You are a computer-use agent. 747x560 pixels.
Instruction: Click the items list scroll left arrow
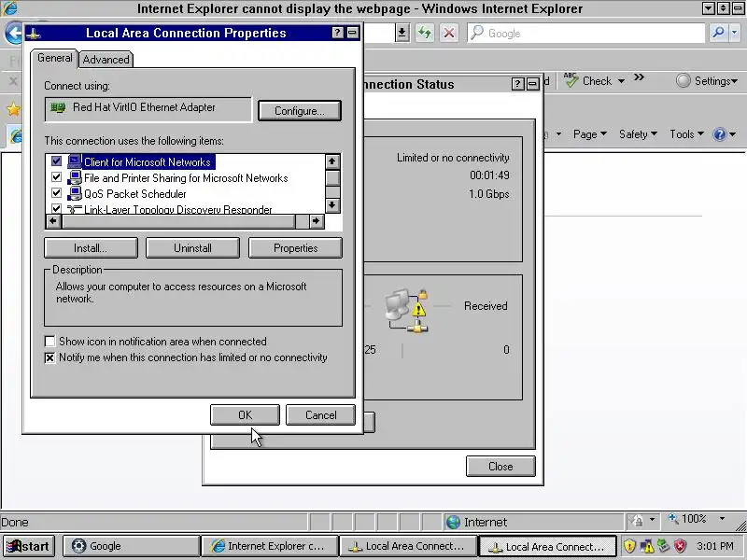point(53,221)
